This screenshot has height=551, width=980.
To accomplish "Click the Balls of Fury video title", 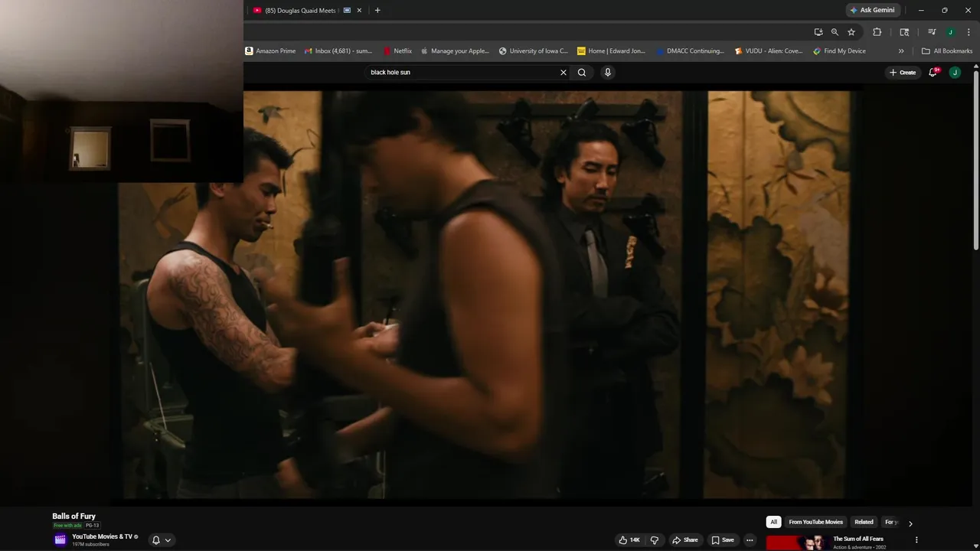I will [73, 517].
